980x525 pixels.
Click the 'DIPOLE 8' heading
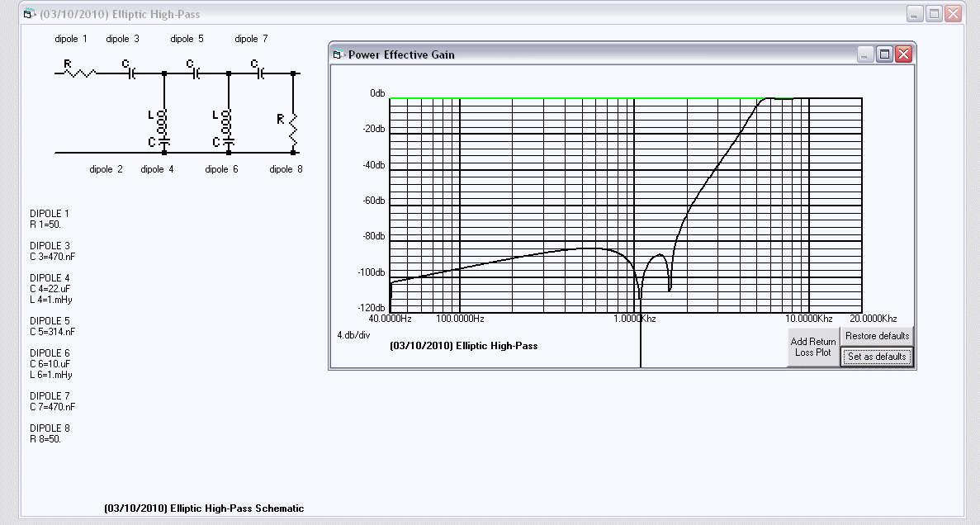point(50,428)
